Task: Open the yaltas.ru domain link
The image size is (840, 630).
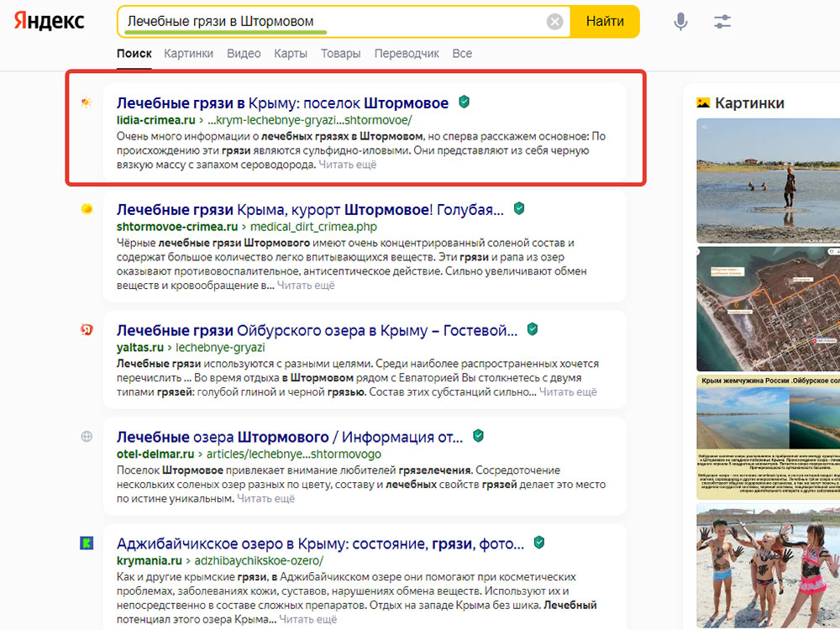Action: pyautogui.click(x=139, y=347)
